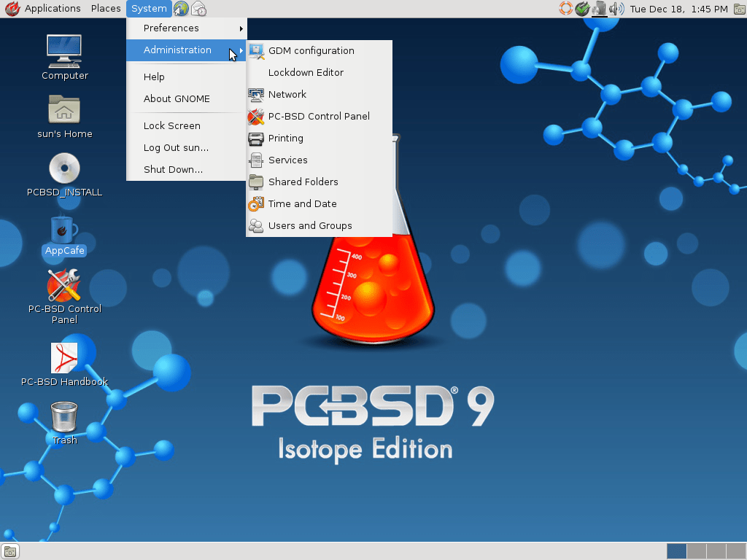Open GDM configuration from Administration submenu
The height and width of the screenshot is (560, 747).
(319, 51)
